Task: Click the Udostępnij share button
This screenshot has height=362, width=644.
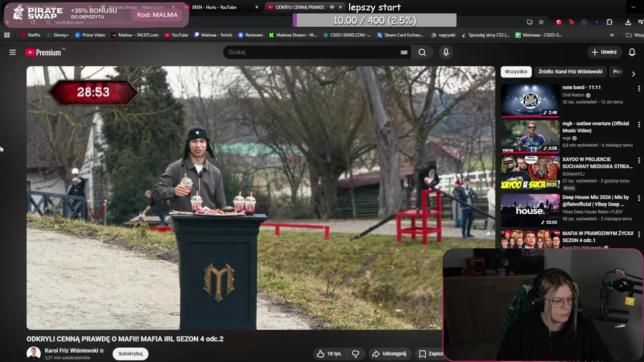Action: pos(389,353)
